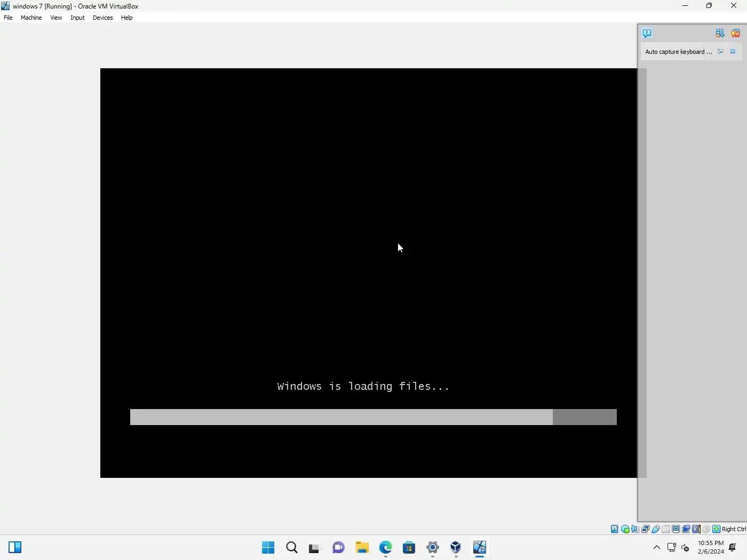This screenshot has width=747, height=560.
Task: Click the optical disk status icon
Action: pyautogui.click(x=625, y=529)
